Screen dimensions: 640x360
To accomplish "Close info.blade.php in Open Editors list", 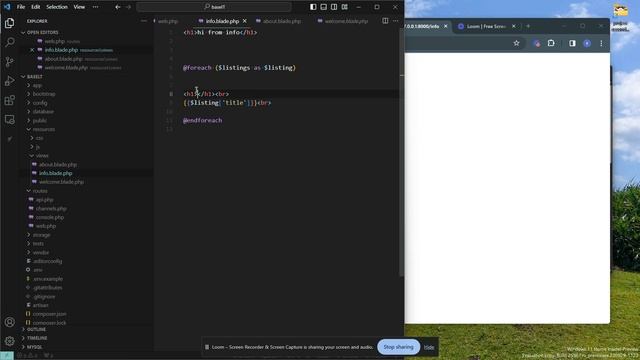I will click(32, 50).
